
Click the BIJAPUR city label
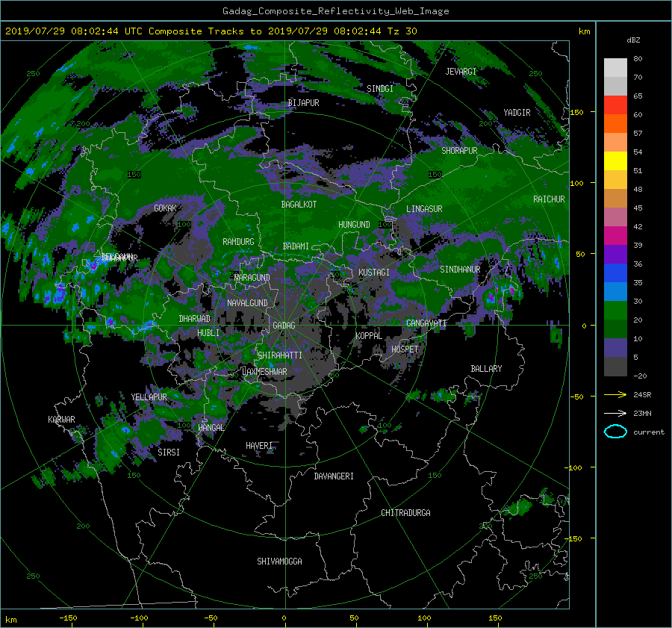tap(303, 103)
